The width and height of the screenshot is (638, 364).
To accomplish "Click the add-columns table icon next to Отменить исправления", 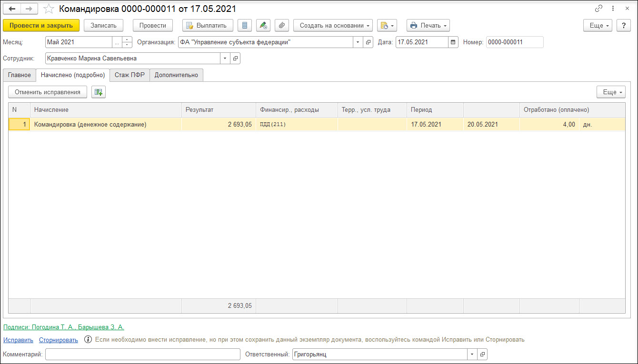I will click(99, 92).
